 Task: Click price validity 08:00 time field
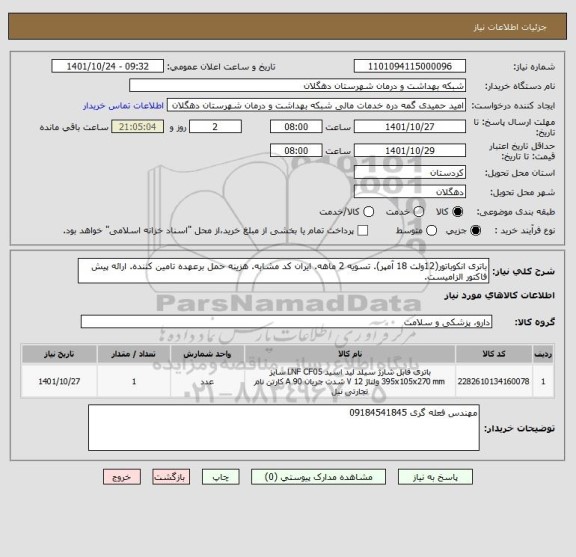(x=296, y=151)
